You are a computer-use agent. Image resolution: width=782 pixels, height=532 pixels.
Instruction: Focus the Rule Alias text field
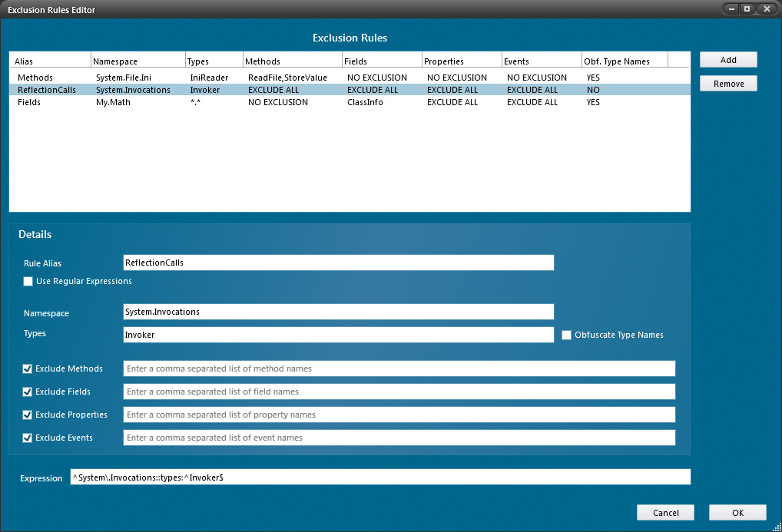(x=338, y=263)
